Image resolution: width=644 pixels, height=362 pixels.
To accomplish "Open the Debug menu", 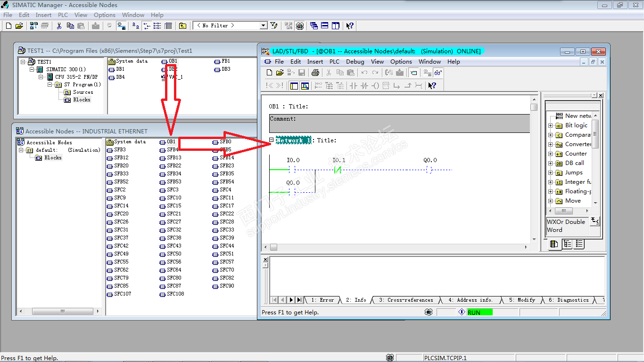I will click(x=355, y=62).
